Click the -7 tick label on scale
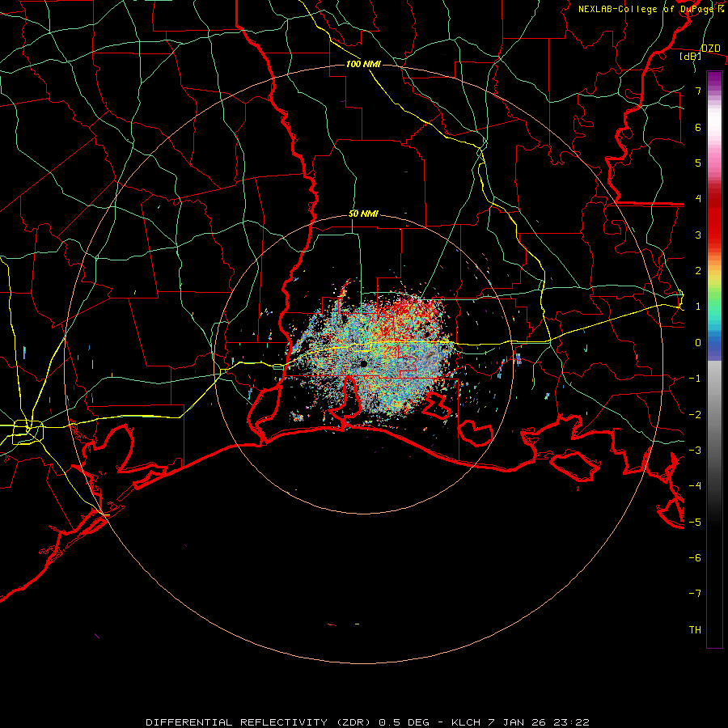 point(695,594)
